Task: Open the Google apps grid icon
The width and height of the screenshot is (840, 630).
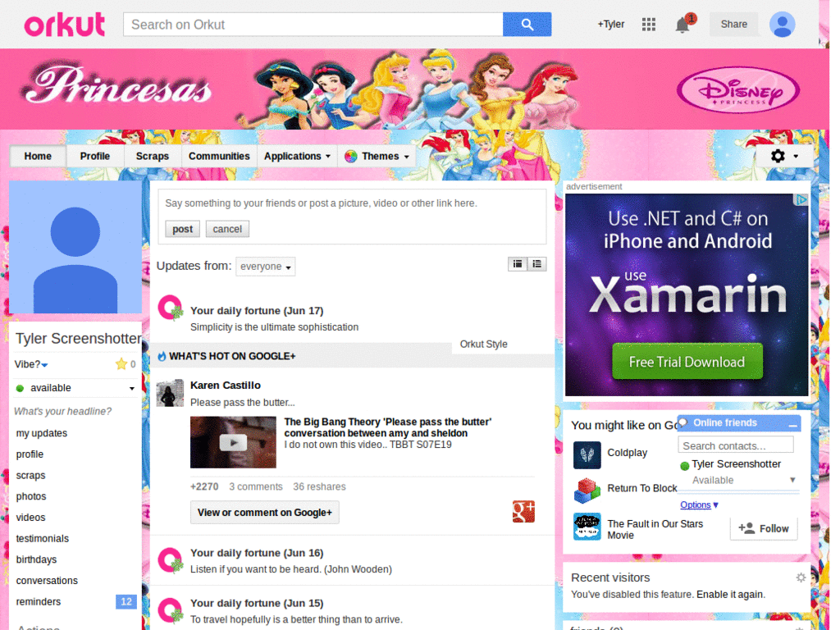Action: [x=648, y=25]
